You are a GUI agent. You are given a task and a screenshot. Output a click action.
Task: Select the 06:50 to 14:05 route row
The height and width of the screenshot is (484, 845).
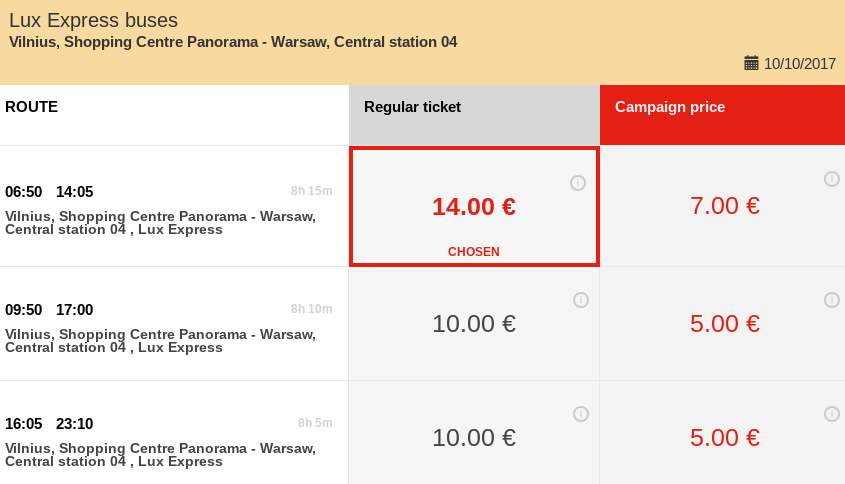tap(174, 206)
